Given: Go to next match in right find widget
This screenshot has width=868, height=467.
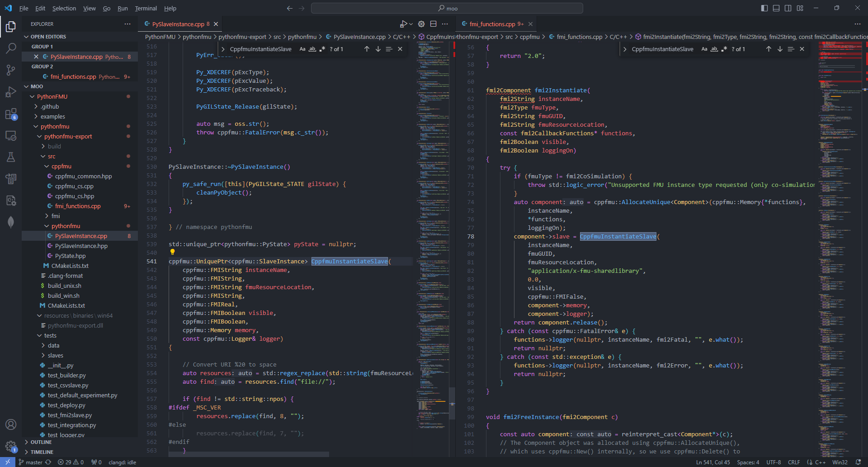Looking at the screenshot, I should coord(780,49).
